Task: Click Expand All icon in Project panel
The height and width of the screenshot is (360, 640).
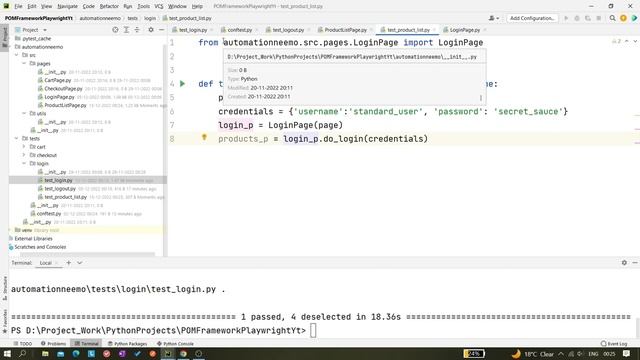Action: [126, 30]
